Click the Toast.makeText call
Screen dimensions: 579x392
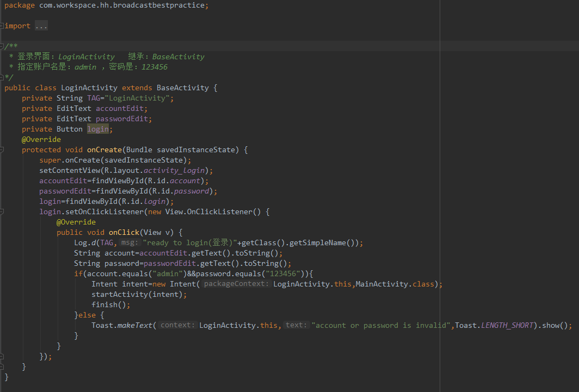[x=122, y=325]
